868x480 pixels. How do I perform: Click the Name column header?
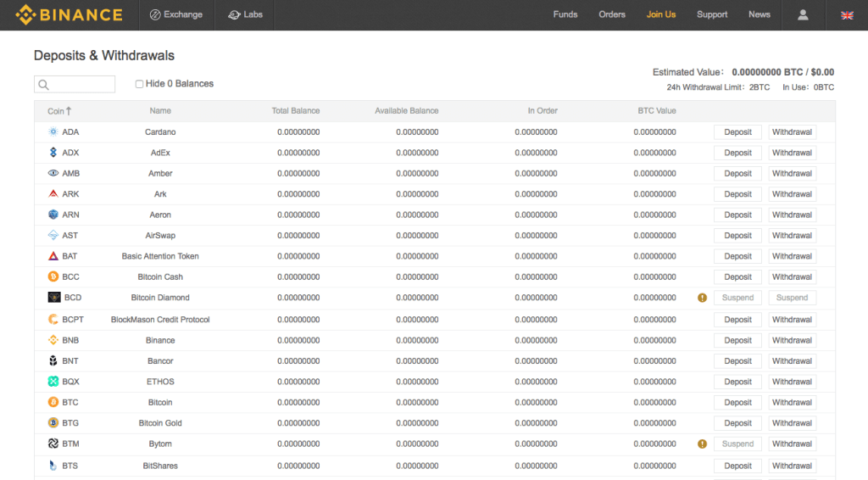160,111
